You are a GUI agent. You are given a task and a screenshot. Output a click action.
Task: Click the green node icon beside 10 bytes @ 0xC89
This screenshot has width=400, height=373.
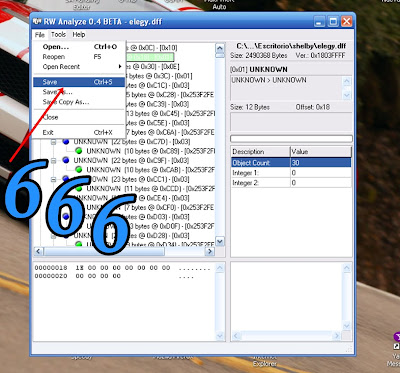tap(79, 151)
